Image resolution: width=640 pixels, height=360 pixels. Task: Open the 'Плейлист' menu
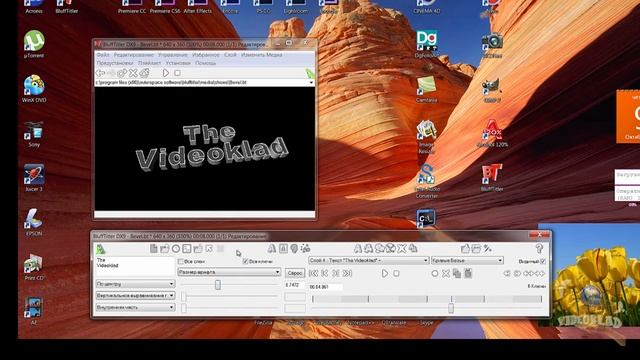[149, 63]
